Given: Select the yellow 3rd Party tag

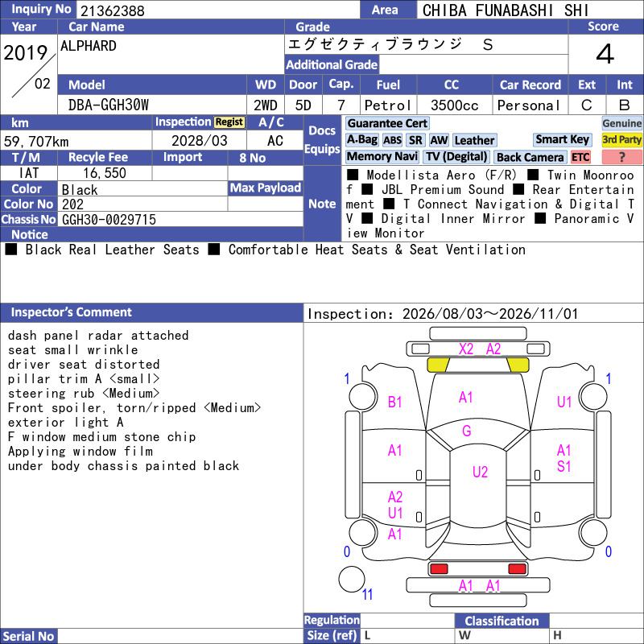Looking at the screenshot, I should [x=621, y=139].
